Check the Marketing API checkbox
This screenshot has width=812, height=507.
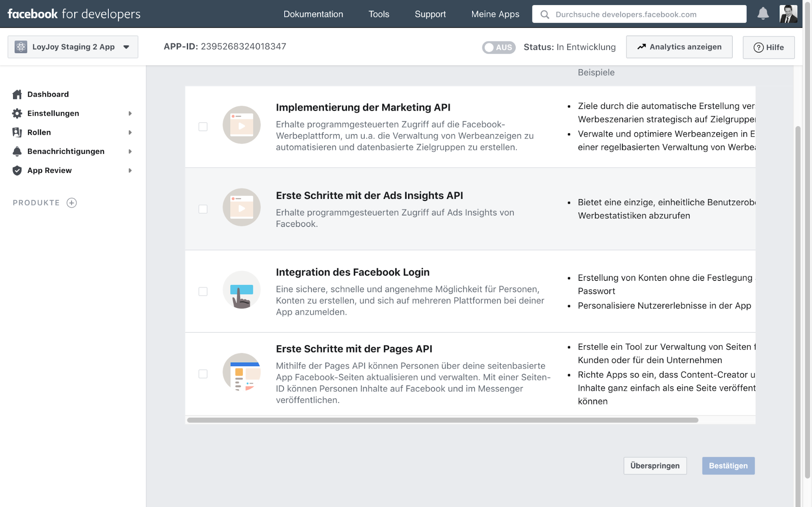pos(203,127)
